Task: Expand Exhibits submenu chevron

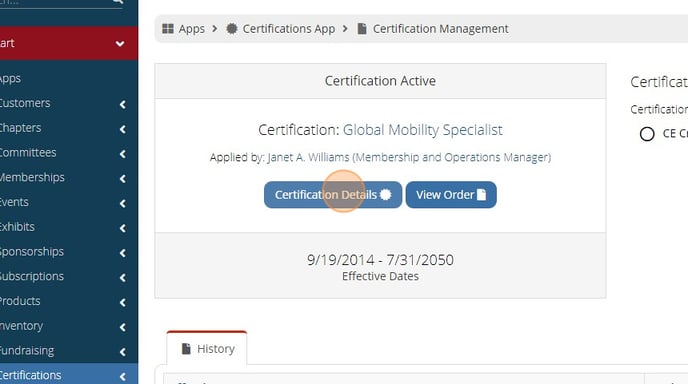Action: 122,228
